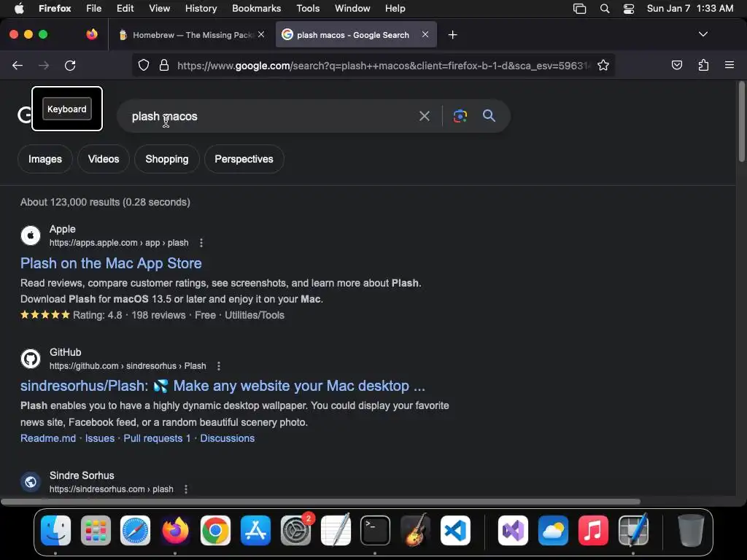The image size is (747, 560).
Task: Click in the Google search input field
Action: click(271, 116)
